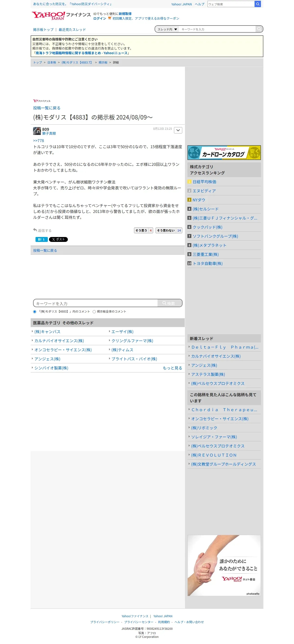Open シンバイオ製薬(株) thread link
294x644 pixels.
51,368
